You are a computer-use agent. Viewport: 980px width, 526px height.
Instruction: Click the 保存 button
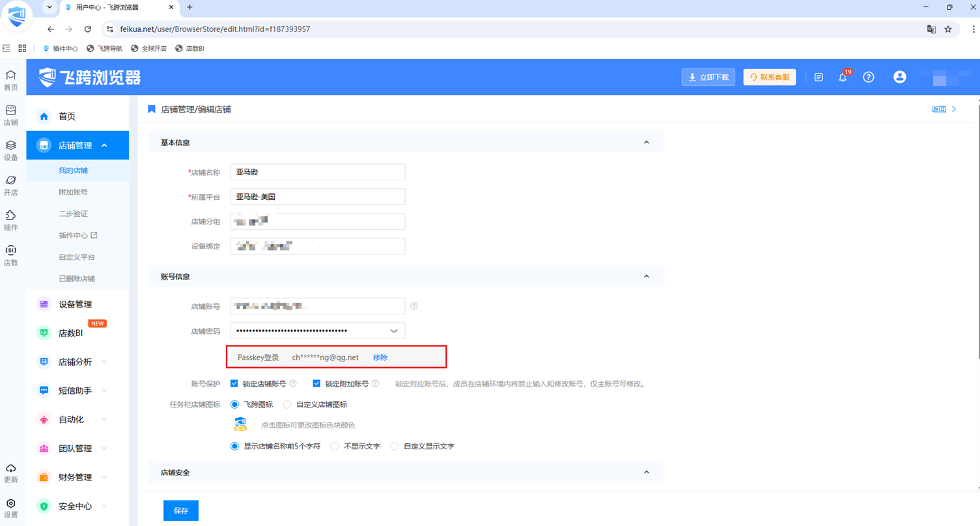pyautogui.click(x=181, y=510)
